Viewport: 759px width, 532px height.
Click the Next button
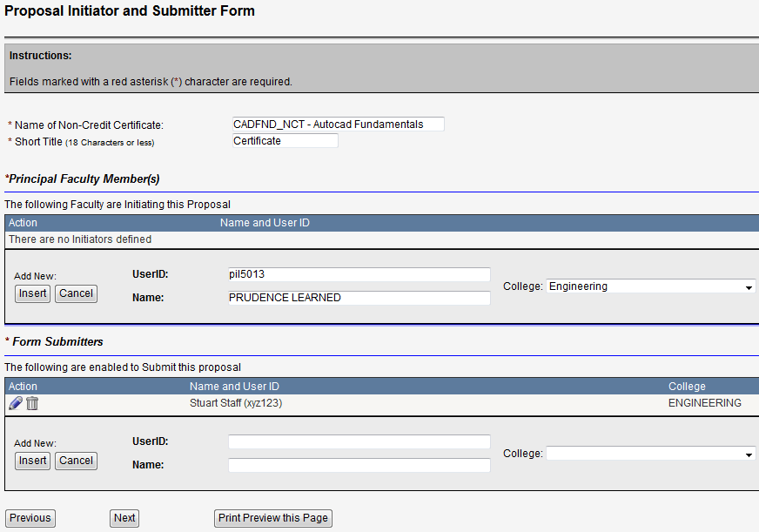click(x=124, y=518)
